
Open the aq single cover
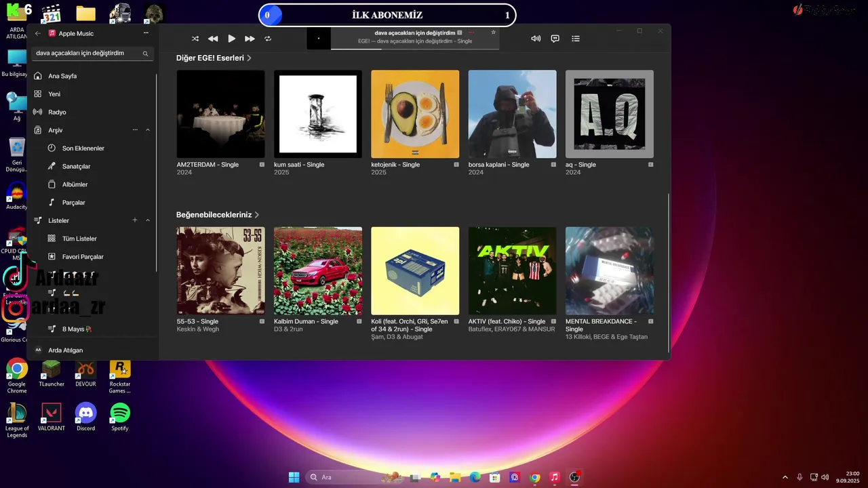tap(610, 114)
